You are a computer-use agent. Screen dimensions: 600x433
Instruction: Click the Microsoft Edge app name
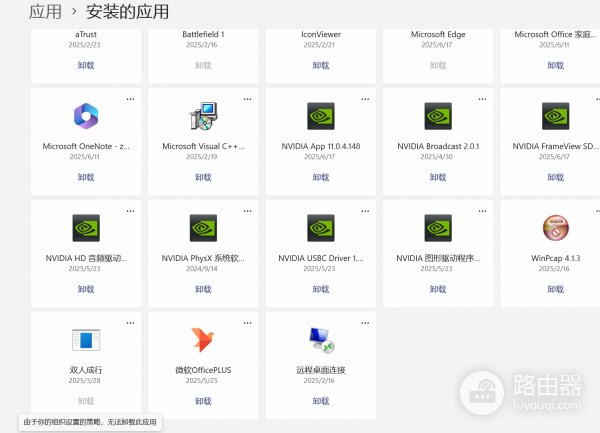point(438,34)
